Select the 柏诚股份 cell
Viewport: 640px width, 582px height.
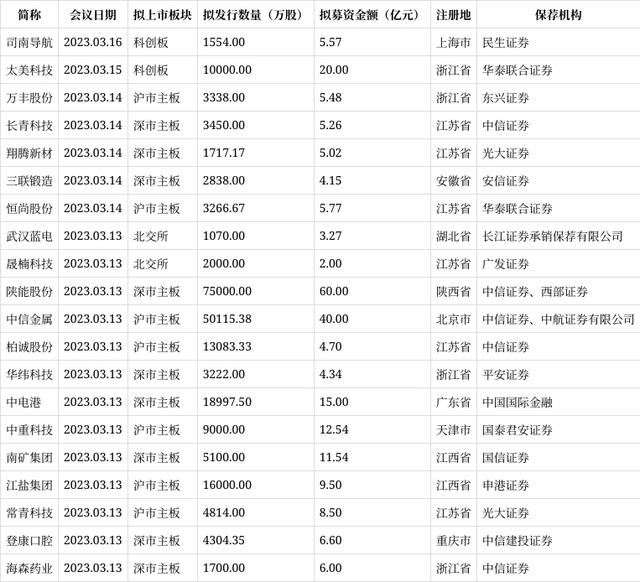29,347
